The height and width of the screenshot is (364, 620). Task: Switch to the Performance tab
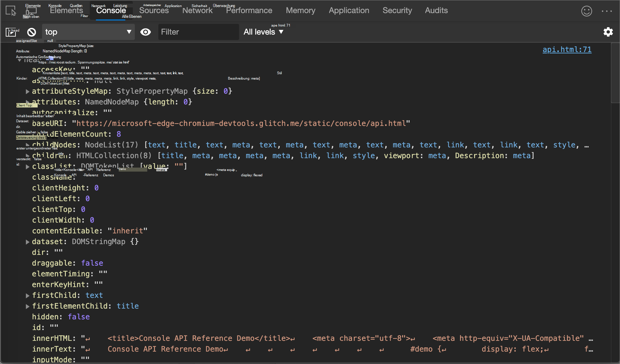coord(249,11)
